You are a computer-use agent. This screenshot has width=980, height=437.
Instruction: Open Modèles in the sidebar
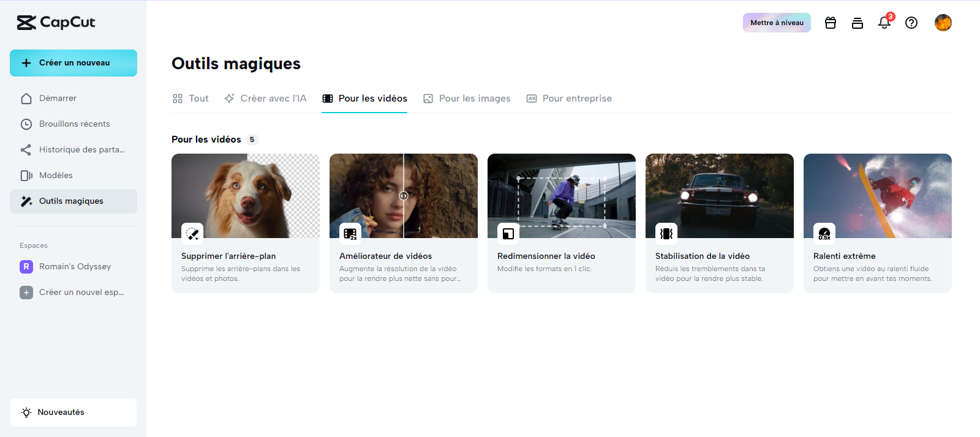coord(73,176)
